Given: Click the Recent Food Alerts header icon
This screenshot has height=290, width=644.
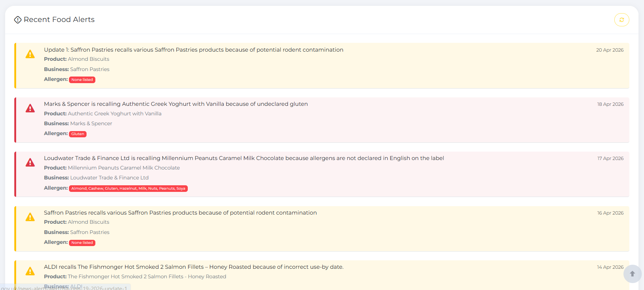Looking at the screenshot, I should (18, 20).
